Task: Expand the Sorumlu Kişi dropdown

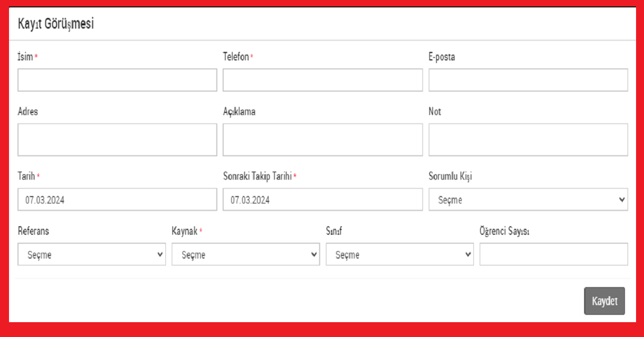Action: [x=528, y=200]
